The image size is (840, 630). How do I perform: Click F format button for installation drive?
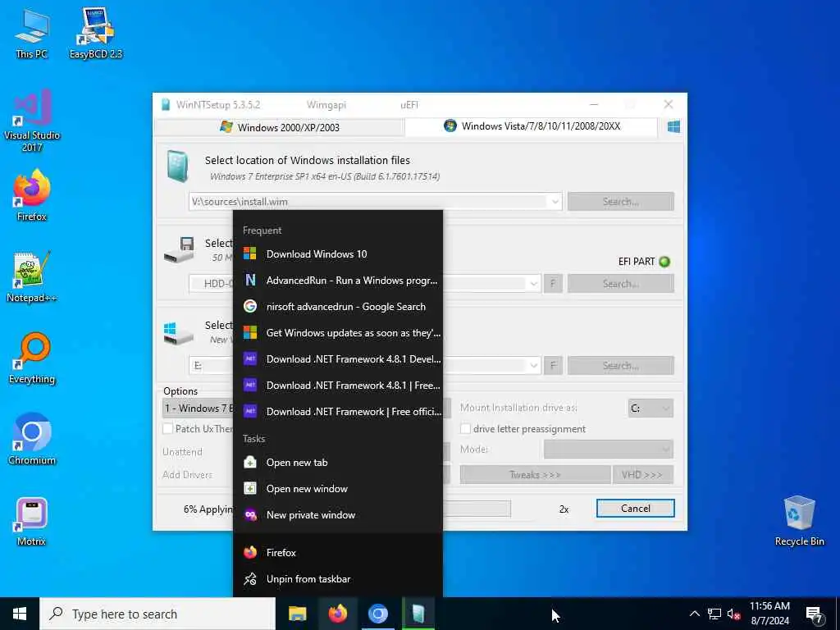click(553, 365)
